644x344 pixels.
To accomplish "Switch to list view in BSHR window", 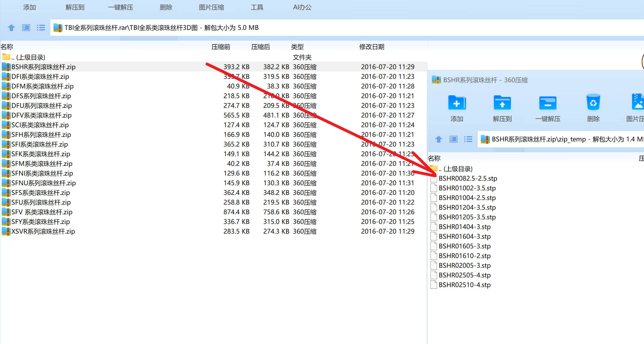I will [468, 139].
